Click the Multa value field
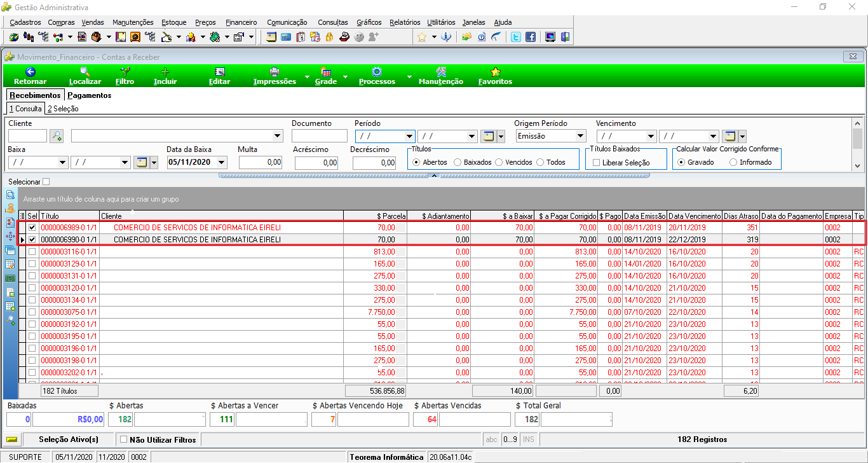The width and height of the screenshot is (868, 463). click(261, 162)
